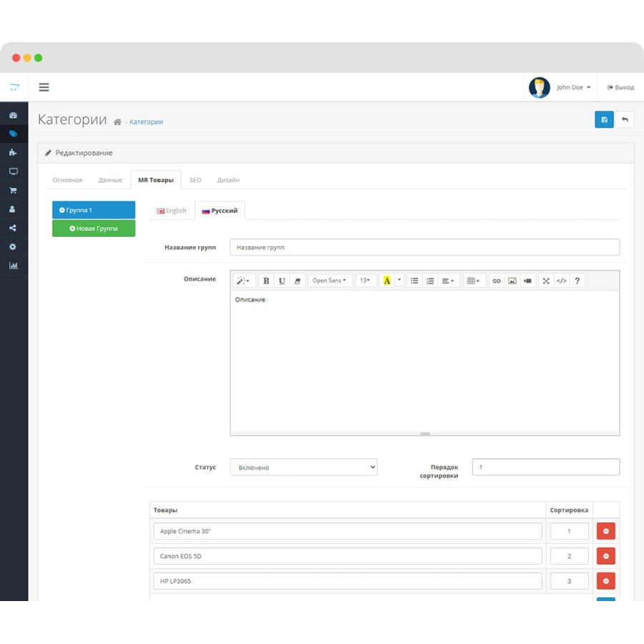Viewport: 644px width, 644px height.
Task: Open the Статус dropdown
Action: point(303,467)
